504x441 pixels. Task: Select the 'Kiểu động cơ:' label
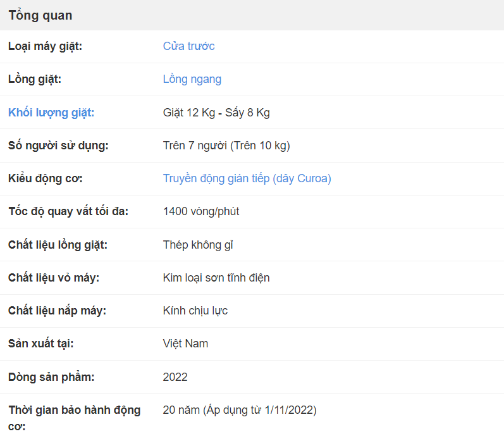tap(46, 178)
